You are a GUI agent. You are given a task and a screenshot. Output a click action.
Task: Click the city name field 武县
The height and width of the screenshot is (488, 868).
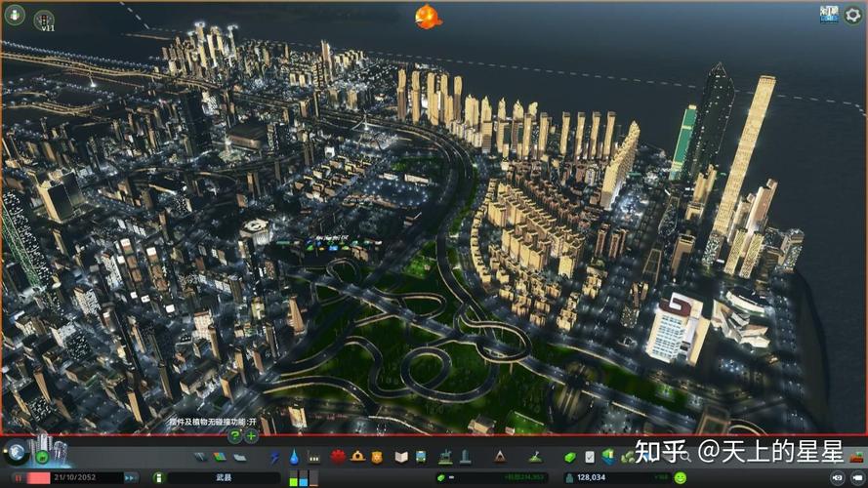point(224,477)
